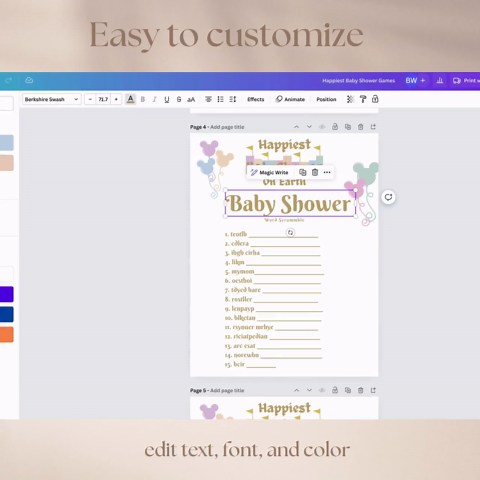Click the transparency icon in toolbar
Screen dimensions: 480x480
[x=350, y=99]
